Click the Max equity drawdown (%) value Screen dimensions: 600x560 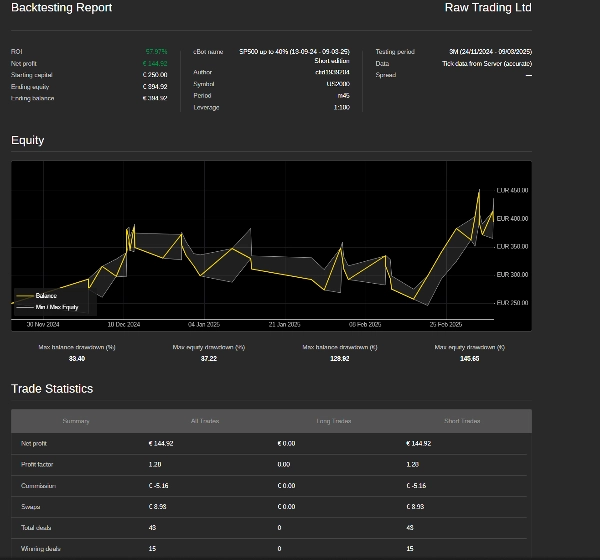[x=208, y=358]
